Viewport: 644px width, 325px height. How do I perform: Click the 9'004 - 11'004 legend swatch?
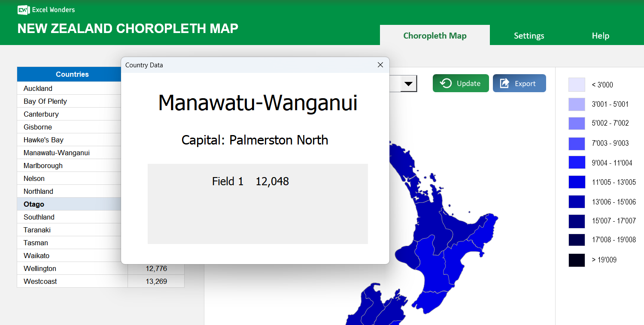pyautogui.click(x=577, y=162)
